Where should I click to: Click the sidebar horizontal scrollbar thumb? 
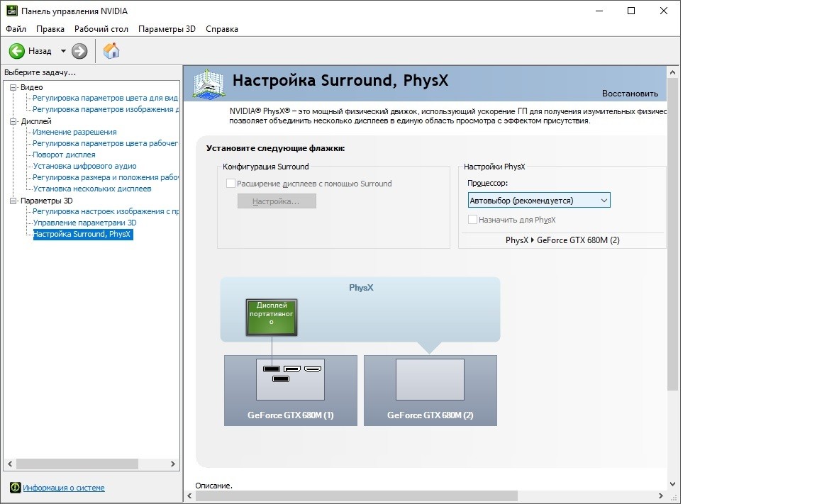(x=77, y=464)
